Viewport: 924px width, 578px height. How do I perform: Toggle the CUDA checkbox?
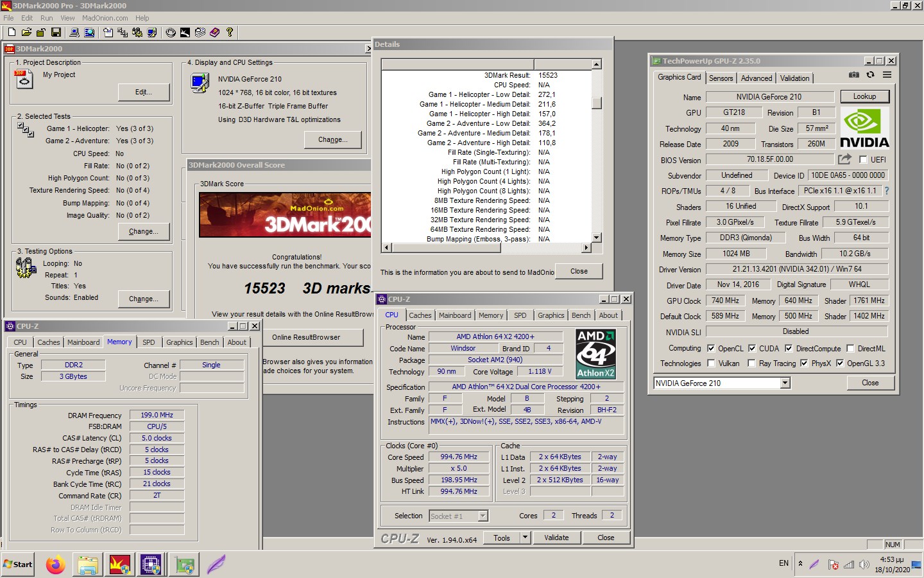pos(752,349)
